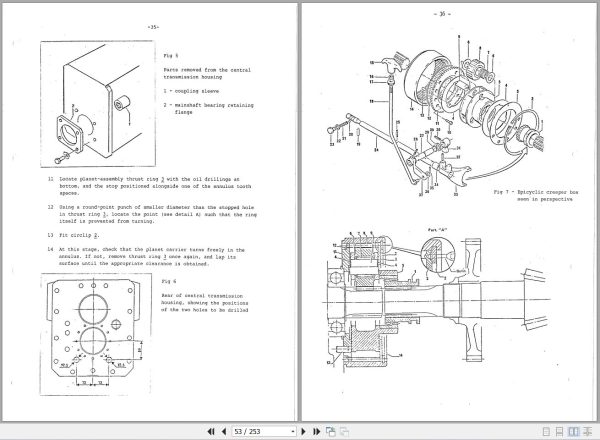Click the greyed go to next view icon
This screenshot has width=600, height=440.
[344, 432]
